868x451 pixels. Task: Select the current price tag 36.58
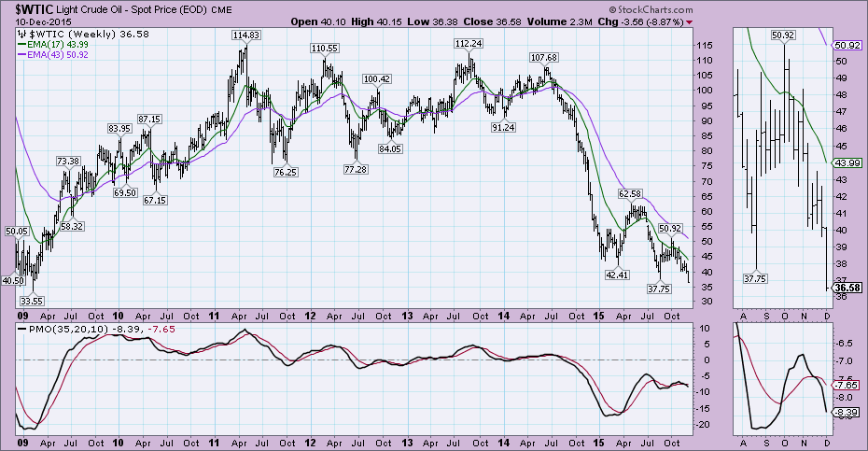point(847,289)
